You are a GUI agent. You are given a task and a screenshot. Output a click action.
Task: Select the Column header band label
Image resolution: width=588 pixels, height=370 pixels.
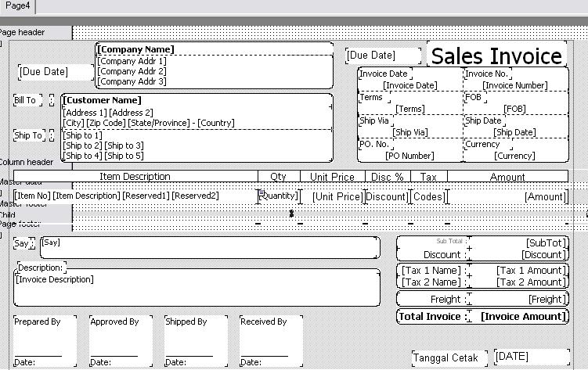tap(27, 162)
